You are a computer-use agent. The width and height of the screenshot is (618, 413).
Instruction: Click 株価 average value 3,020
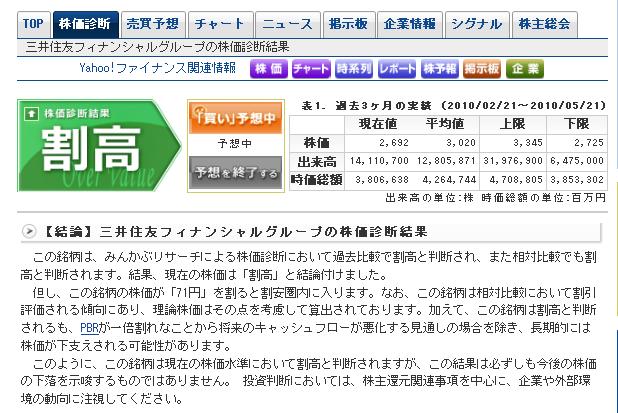point(461,143)
